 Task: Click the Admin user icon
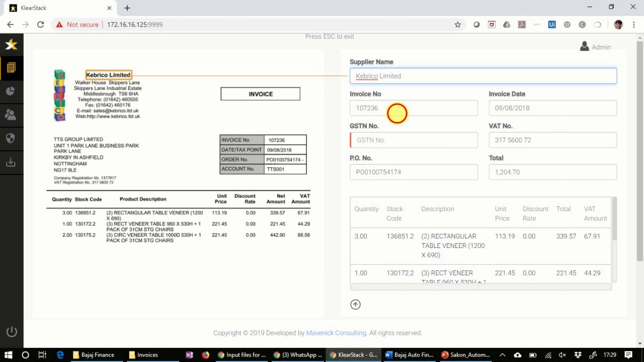[x=584, y=46]
